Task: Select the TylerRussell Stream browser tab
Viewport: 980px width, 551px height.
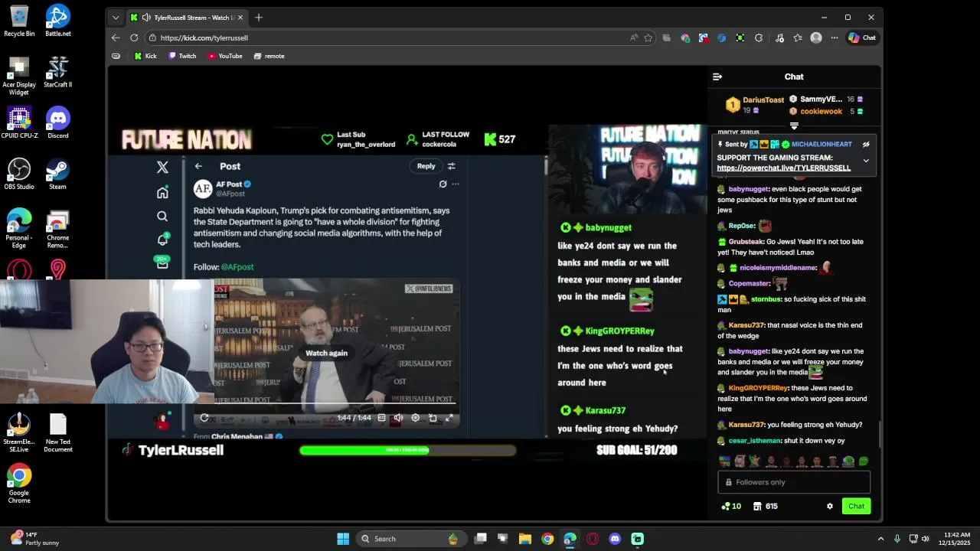Action: coord(187,17)
